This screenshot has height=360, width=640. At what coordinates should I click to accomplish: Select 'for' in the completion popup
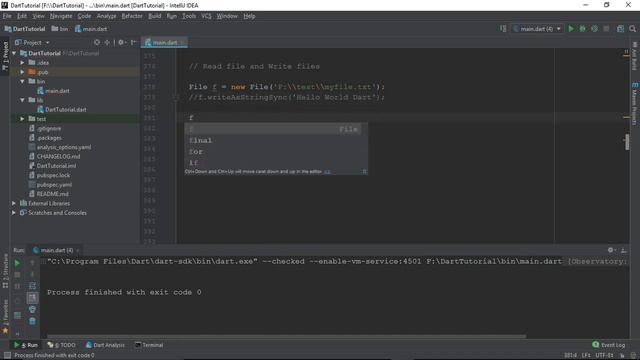pos(276,151)
